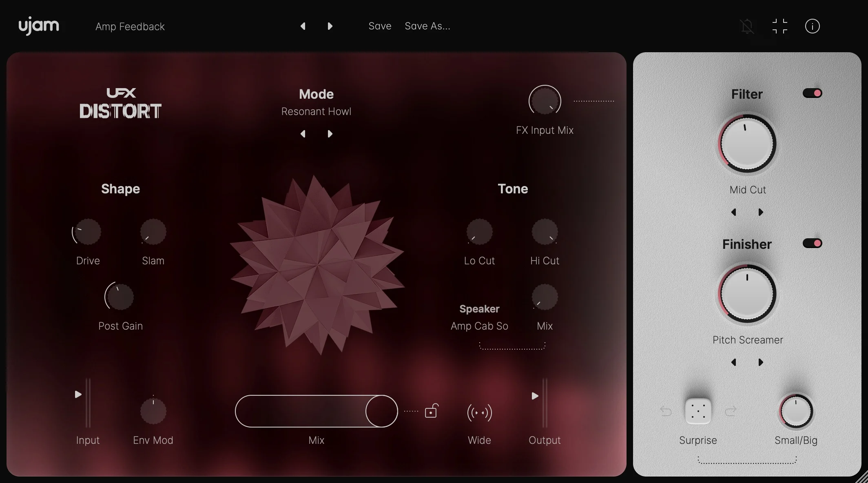868x483 pixels.
Task: Click the Save button
Action: click(379, 26)
